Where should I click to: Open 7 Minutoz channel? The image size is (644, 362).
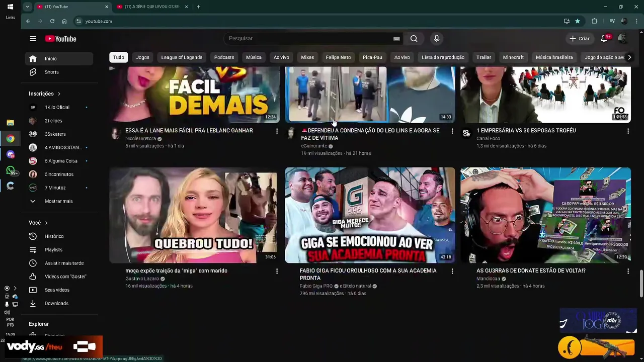click(59, 188)
